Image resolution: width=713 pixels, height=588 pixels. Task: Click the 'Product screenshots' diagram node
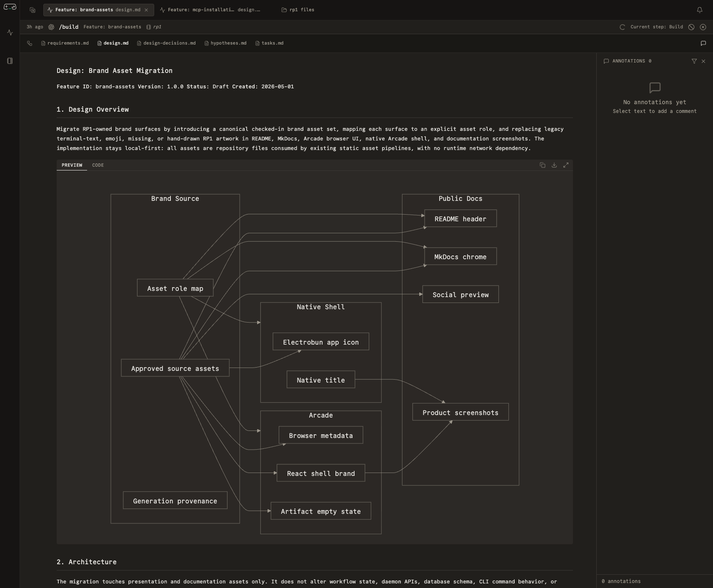pos(460,413)
